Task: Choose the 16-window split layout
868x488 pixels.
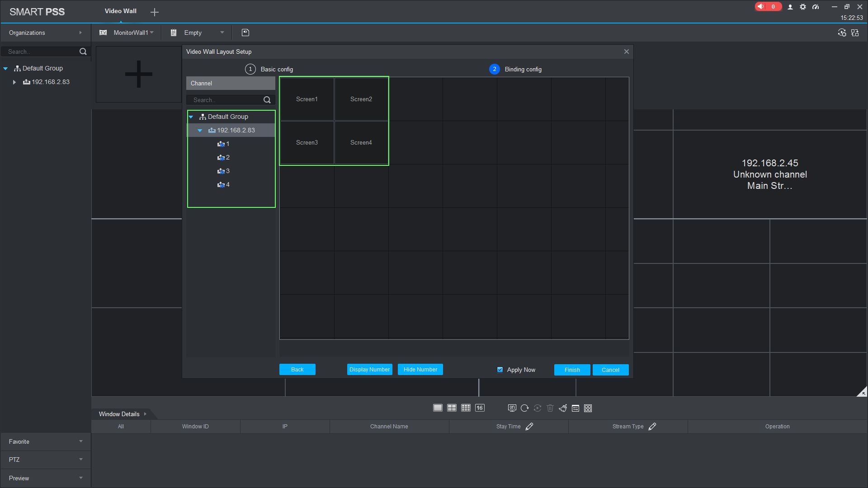Action: [480, 408]
